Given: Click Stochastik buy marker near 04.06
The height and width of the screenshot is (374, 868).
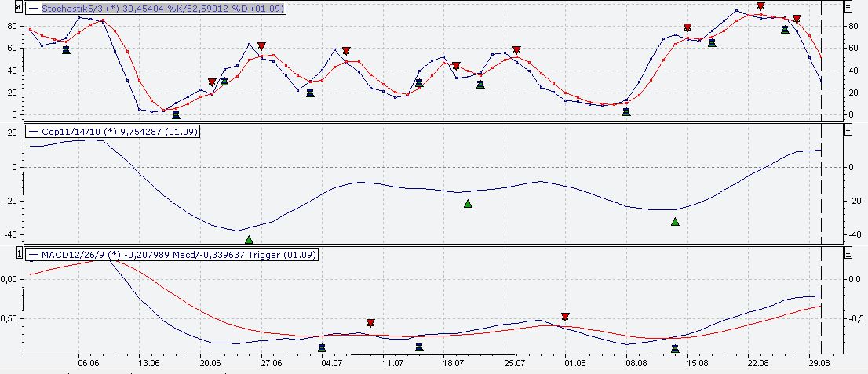Looking at the screenshot, I should pyautogui.click(x=67, y=50).
